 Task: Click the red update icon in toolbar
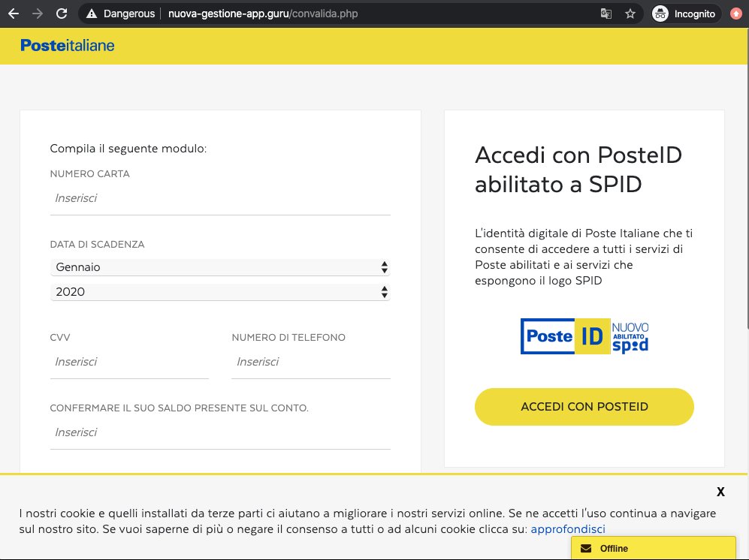[x=736, y=14]
